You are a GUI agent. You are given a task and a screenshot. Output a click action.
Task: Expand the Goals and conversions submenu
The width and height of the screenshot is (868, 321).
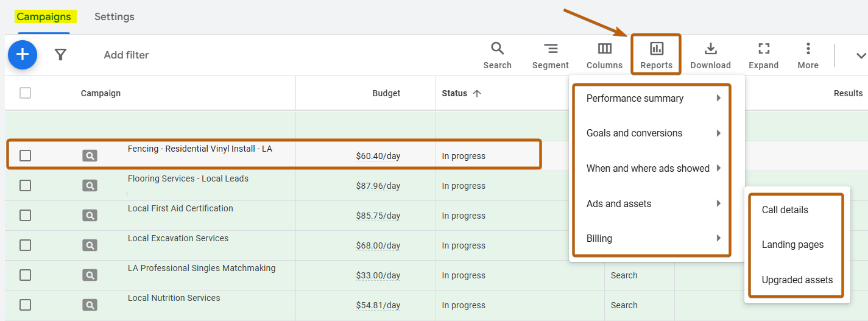click(652, 133)
